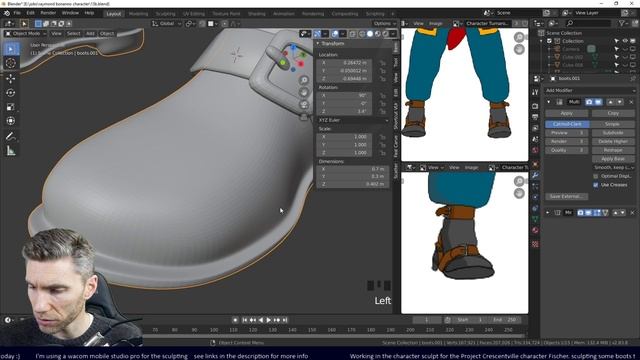Open the File menu
The width and height of the screenshot is (640, 360).
[x=17, y=13]
